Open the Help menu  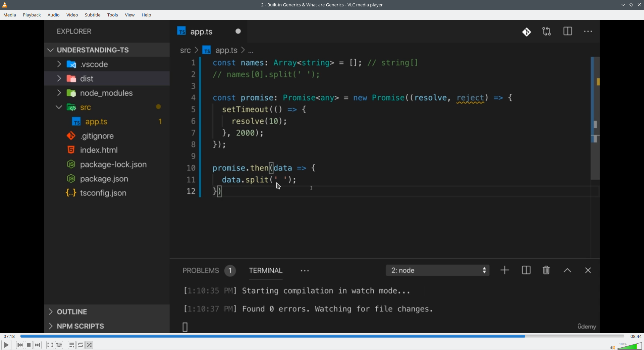pos(147,15)
